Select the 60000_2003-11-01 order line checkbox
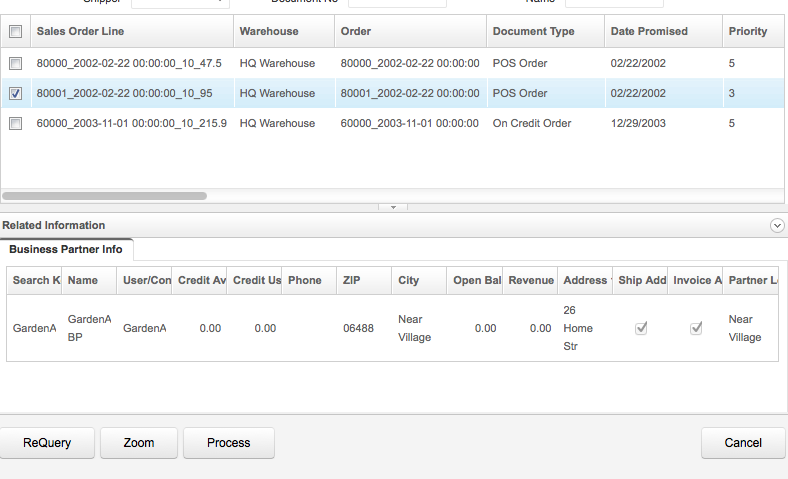 click(x=15, y=124)
